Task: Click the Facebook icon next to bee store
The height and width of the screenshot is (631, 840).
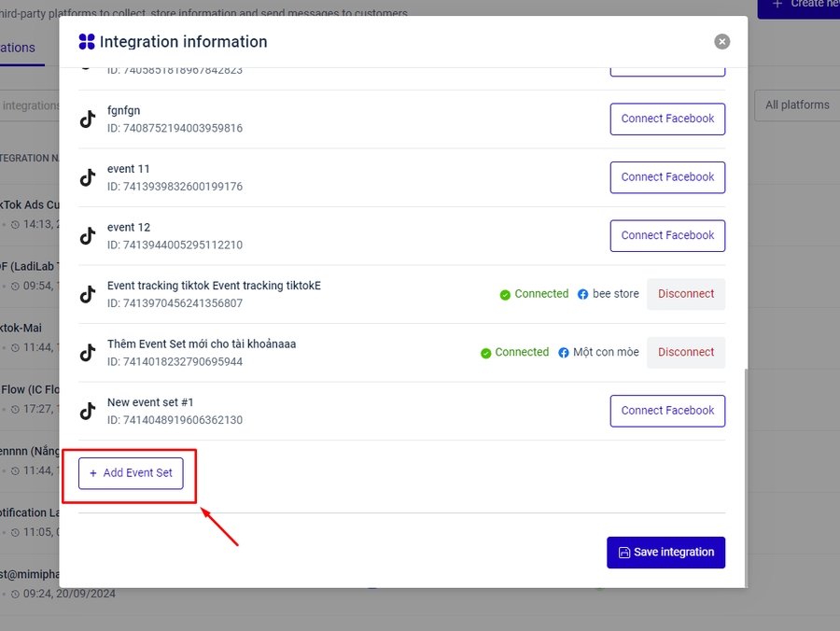Action: pyautogui.click(x=583, y=294)
